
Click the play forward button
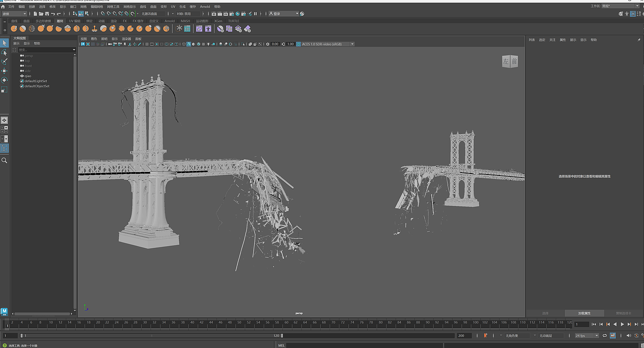tap(622, 324)
